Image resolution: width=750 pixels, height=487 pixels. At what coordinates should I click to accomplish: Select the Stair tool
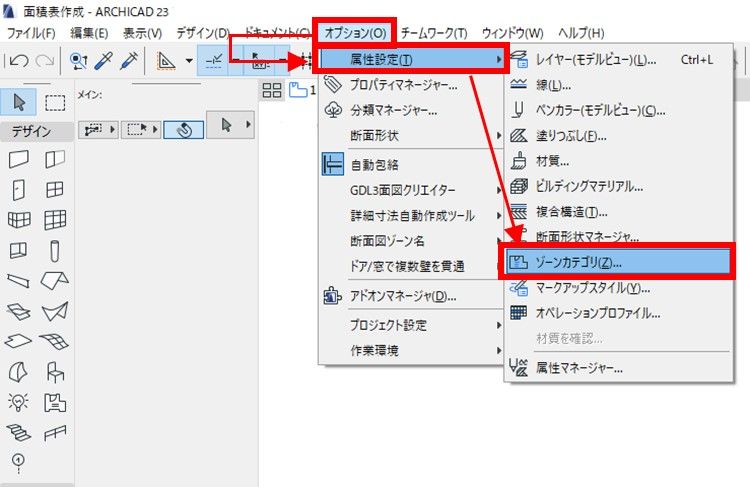point(18,433)
